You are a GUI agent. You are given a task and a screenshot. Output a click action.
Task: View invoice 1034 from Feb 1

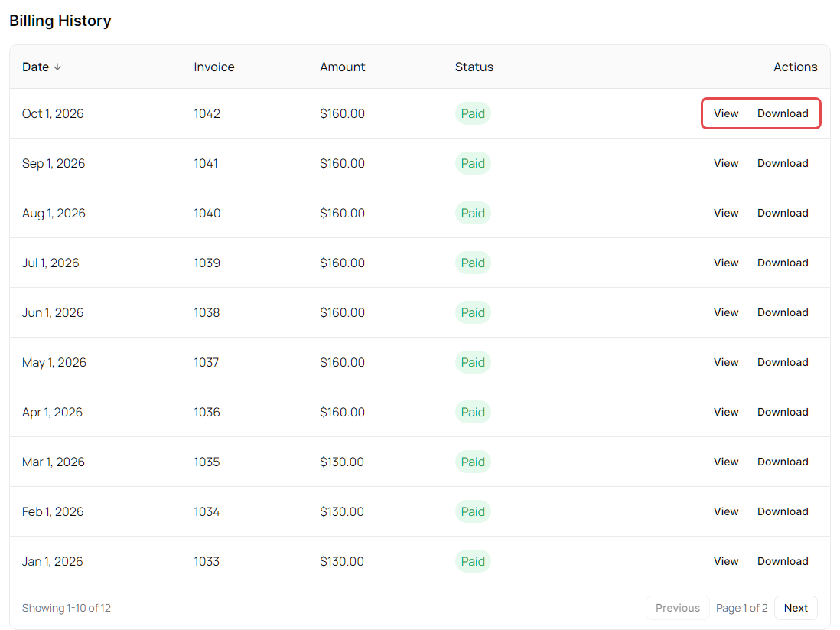[x=726, y=511]
